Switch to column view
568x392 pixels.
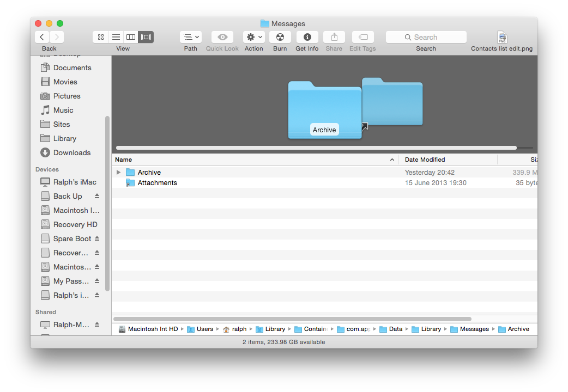coord(131,37)
